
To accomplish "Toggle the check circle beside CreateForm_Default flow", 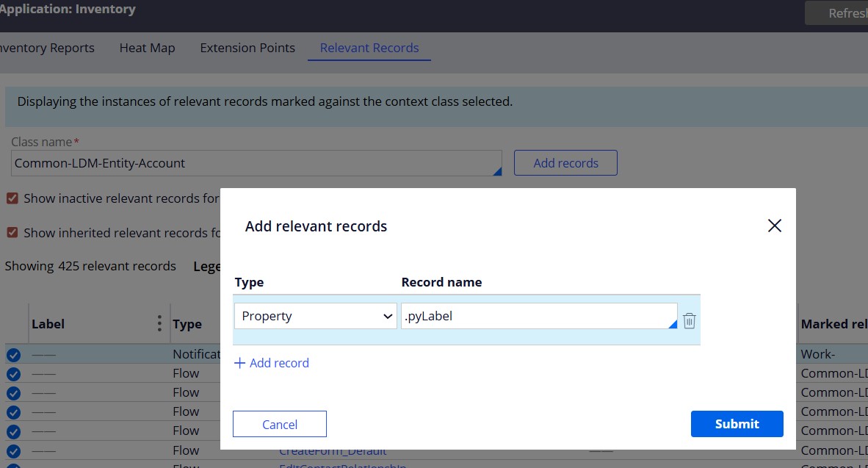I will 13,450.
